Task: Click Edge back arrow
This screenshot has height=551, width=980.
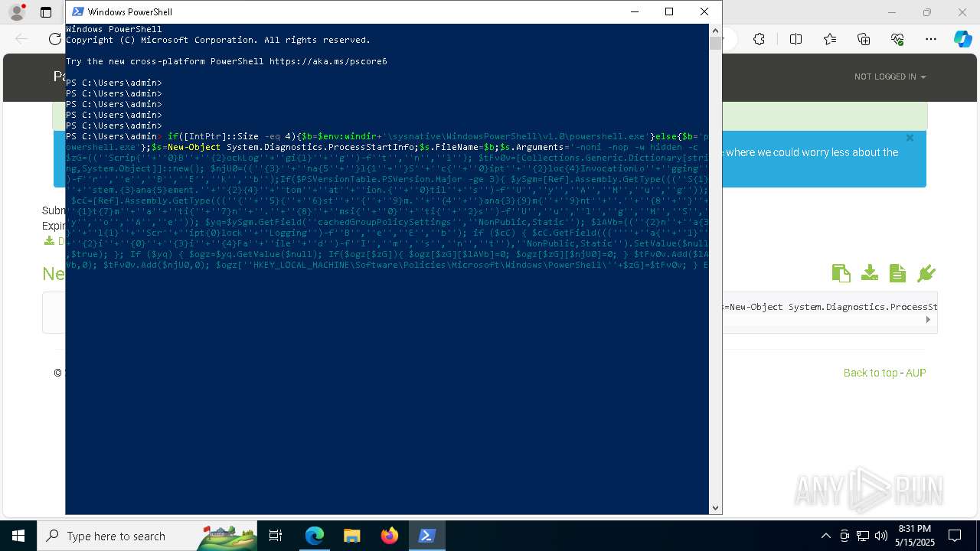Action: [x=21, y=39]
